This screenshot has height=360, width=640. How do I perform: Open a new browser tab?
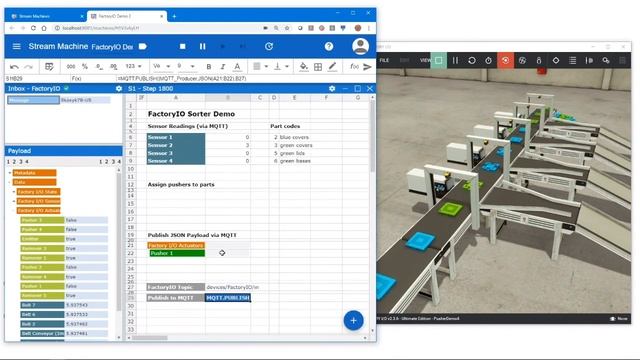(x=174, y=16)
